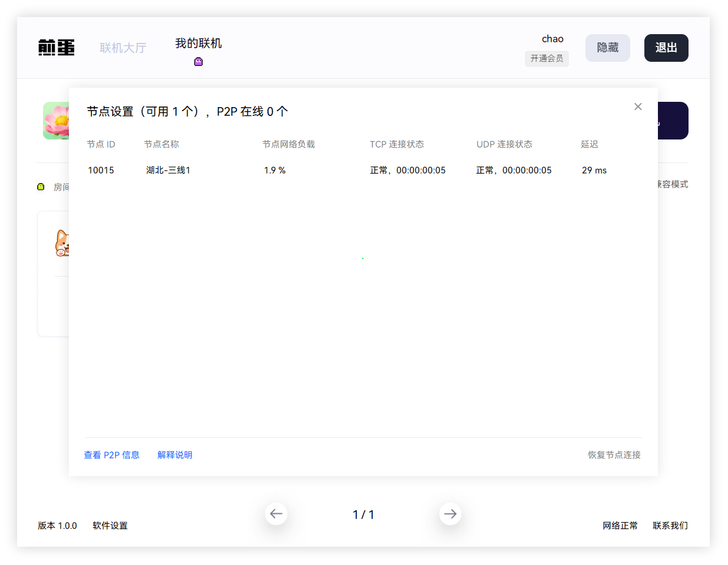728x565 pixels.
Task: Click the 退出 button
Action: [666, 48]
